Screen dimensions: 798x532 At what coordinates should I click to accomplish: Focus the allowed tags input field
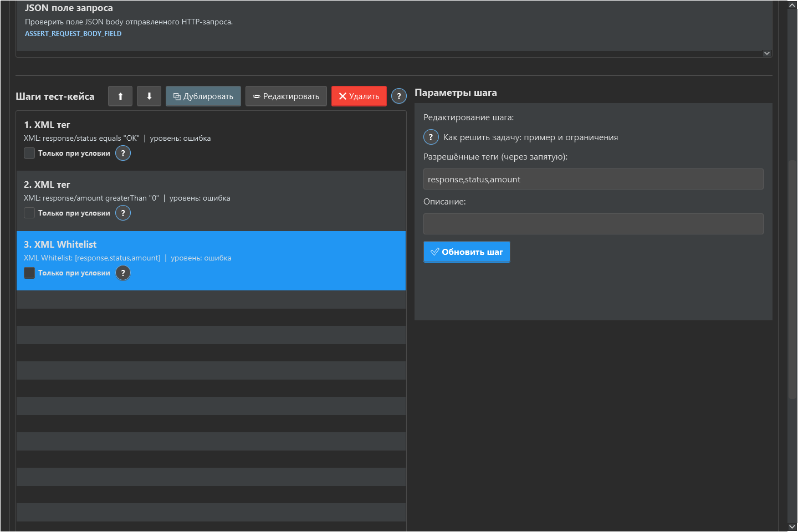pyautogui.click(x=594, y=179)
